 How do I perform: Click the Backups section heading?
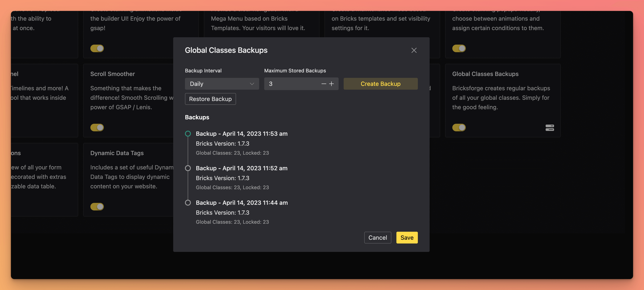point(197,117)
